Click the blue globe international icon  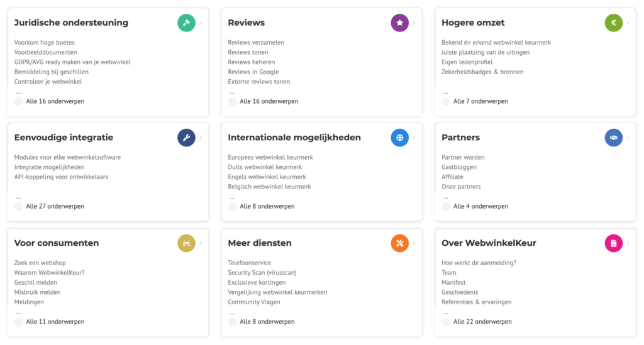pos(400,138)
